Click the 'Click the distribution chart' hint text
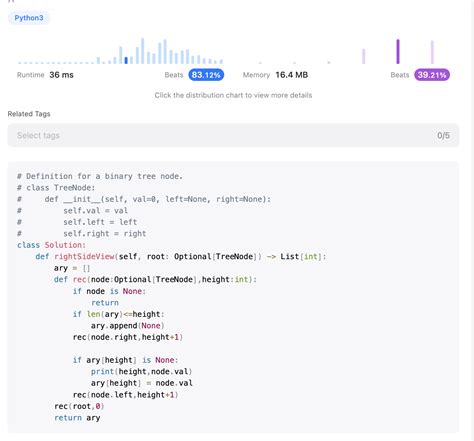 click(233, 95)
